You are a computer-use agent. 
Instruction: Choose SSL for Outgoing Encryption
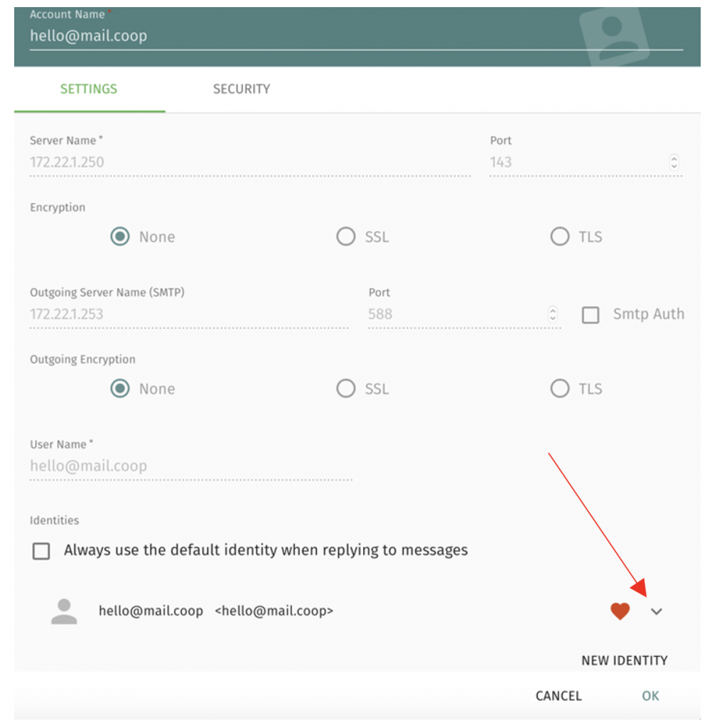point(346,388)
